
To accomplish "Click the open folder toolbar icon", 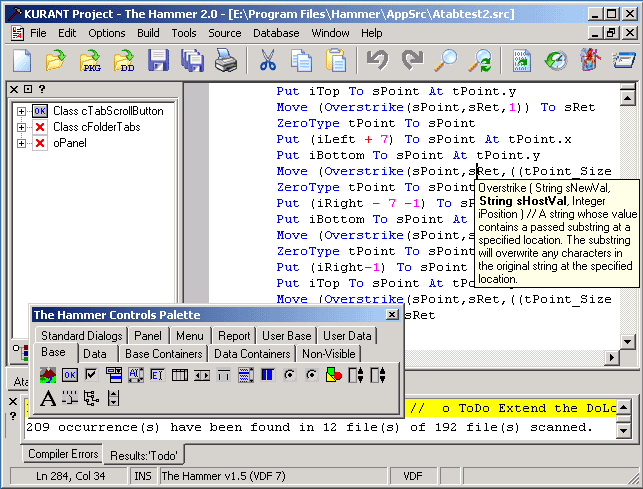I will (x=55, y=60).
